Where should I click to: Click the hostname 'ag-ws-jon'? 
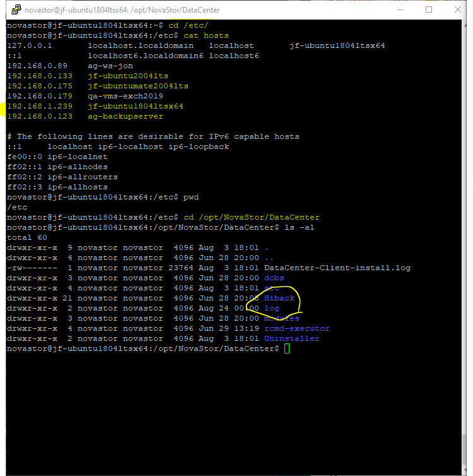coord(110,66)
